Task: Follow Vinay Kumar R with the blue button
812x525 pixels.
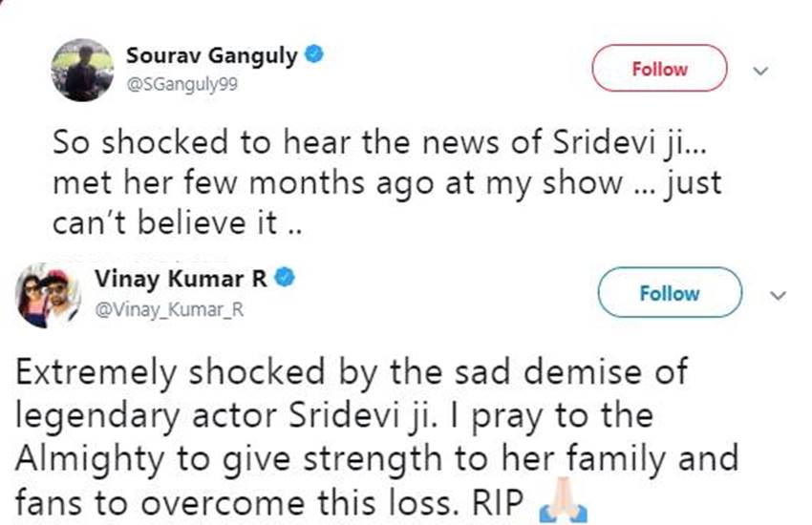Action: (x=669, y=293)
